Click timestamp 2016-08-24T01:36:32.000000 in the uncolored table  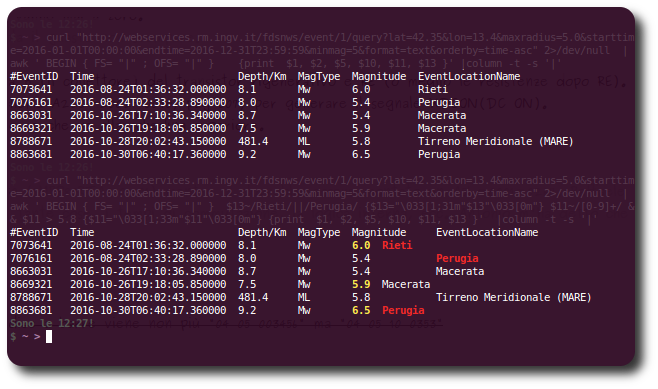pyautogui.click(x=148, y=89)
